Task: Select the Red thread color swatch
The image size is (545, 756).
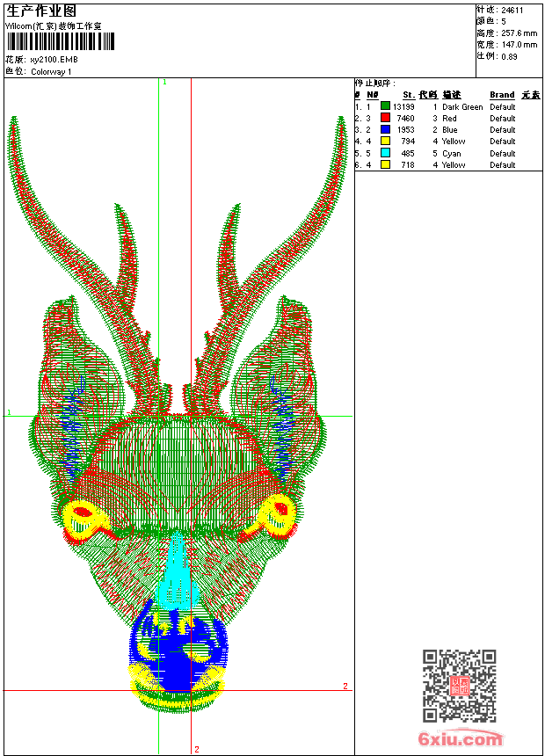Action: pos(385,118)
